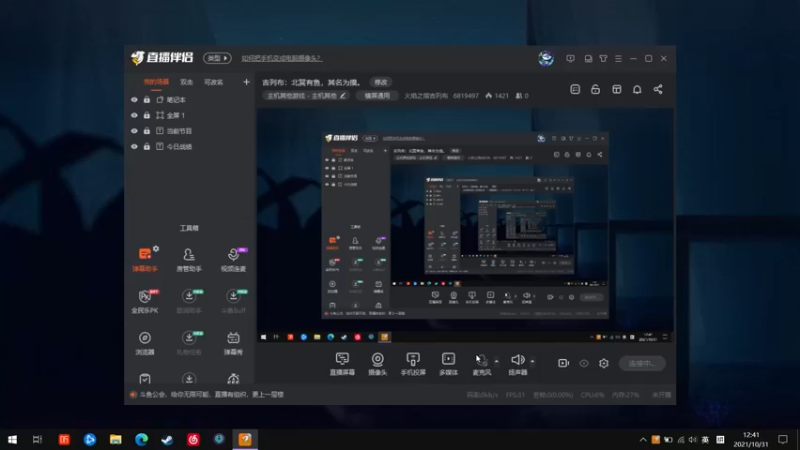Edit category 主机其他游戏 with pencil icon

343,95
